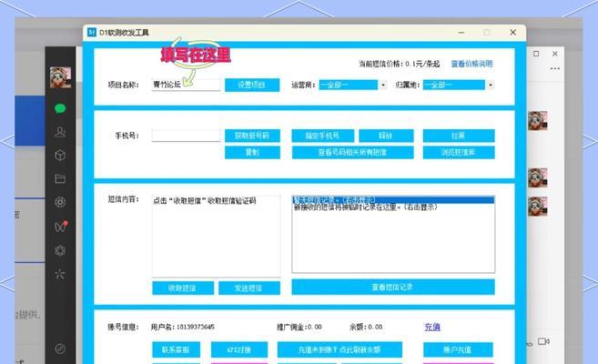Click 发送短信 button
The width and height of the screenshot is (598, 364).
click(249, 288)
